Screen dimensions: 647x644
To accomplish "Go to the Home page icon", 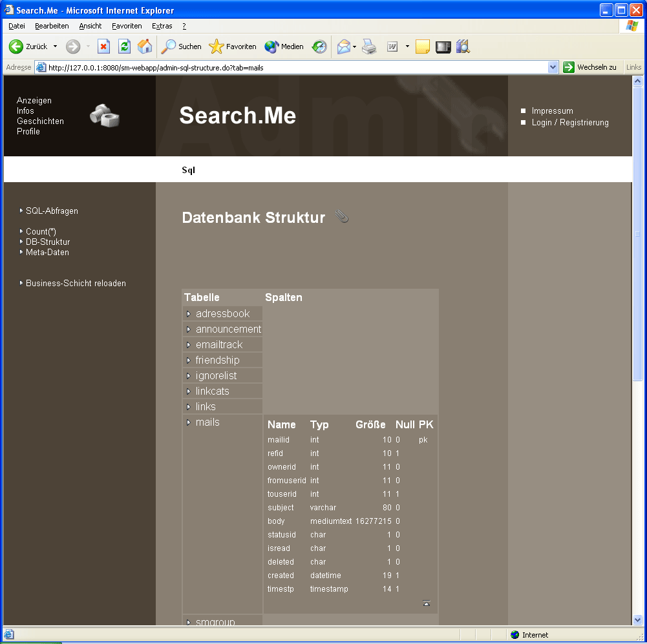I will click(x=145, y=47).
